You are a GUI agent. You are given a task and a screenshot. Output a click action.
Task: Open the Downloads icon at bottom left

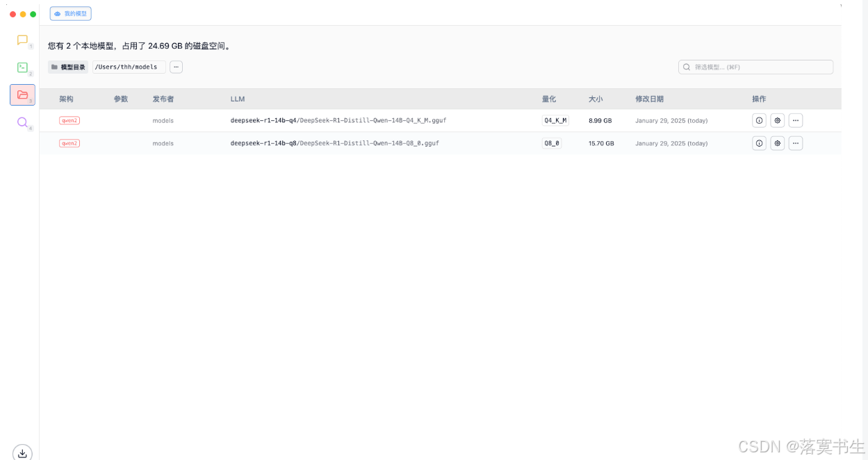tap(22, 453)
